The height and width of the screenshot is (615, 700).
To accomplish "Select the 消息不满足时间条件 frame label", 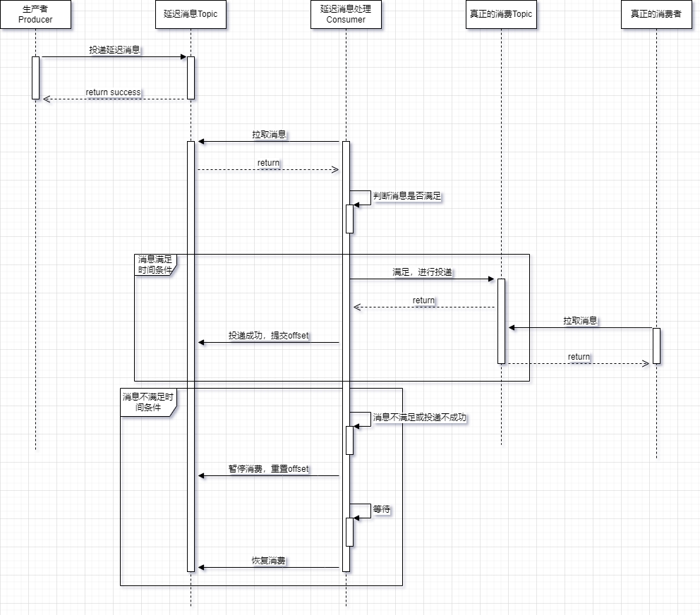I will pos(147,402).
